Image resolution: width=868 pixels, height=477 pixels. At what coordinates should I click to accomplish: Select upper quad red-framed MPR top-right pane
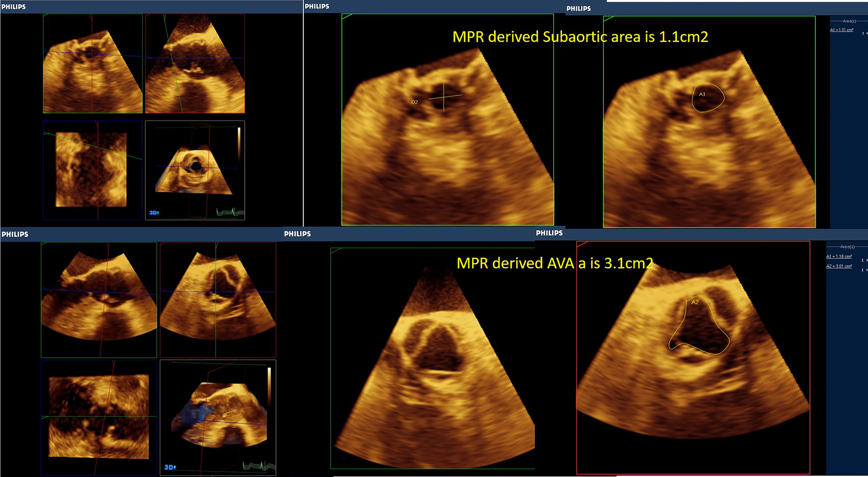coord(195,63)
